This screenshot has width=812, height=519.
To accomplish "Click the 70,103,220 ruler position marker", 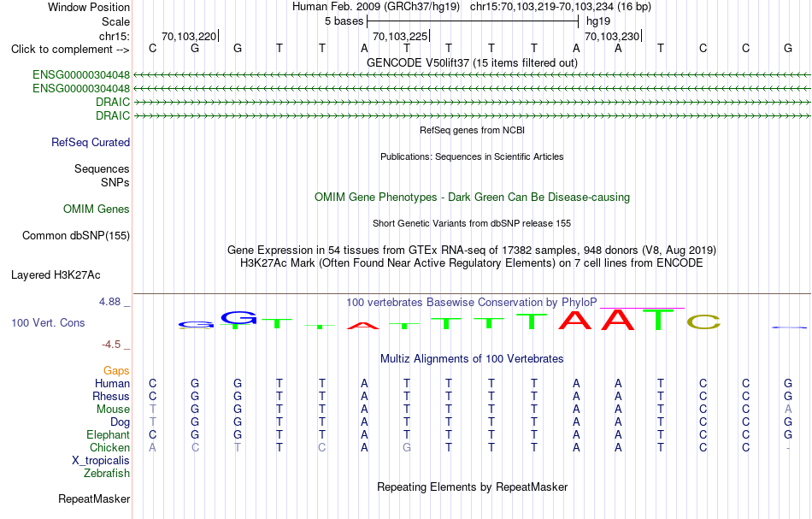I will (x=190, y=36).
